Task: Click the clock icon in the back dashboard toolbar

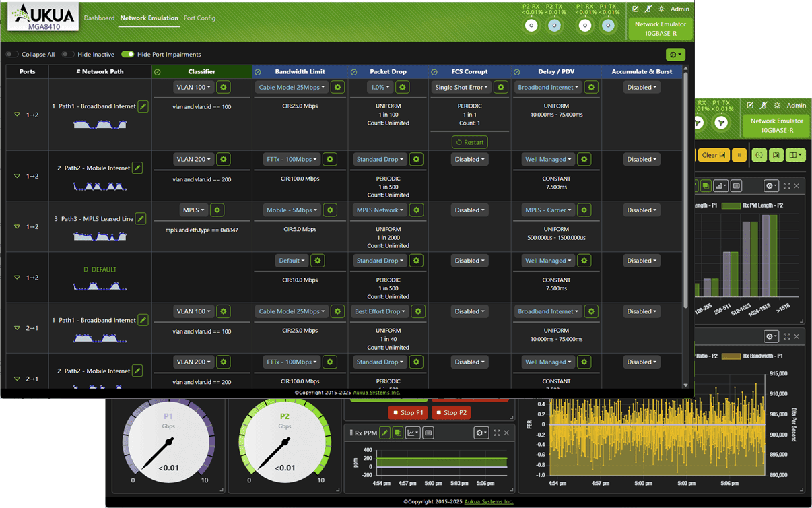Action: tap(759, 155)
